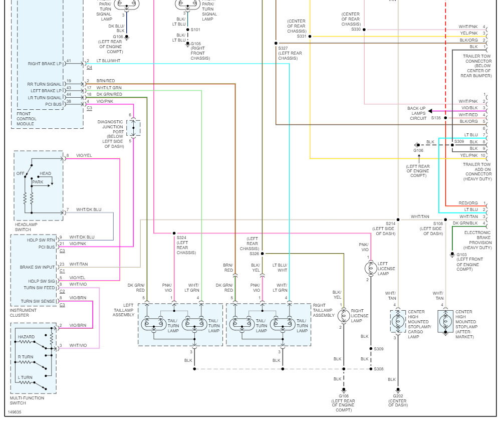Viewport: 504px width, 422px height.
Task: Click 'HEAD' position in headlamp switch
Action: (x=45, y=173)
